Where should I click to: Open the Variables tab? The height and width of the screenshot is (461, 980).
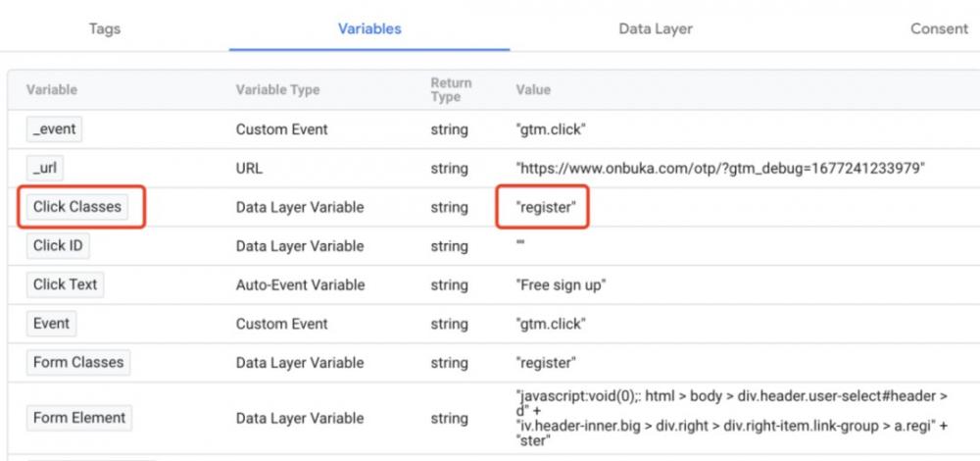click(x=369, y=28)
